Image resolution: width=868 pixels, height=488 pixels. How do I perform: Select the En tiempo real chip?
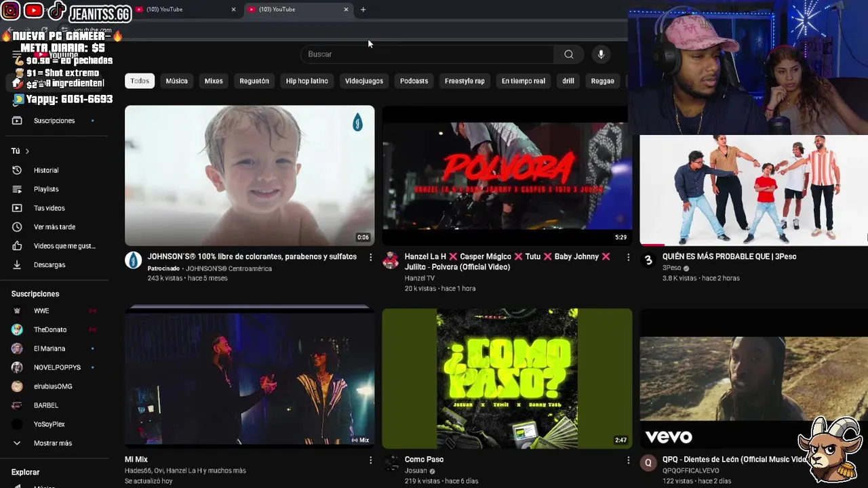[523, 81]
